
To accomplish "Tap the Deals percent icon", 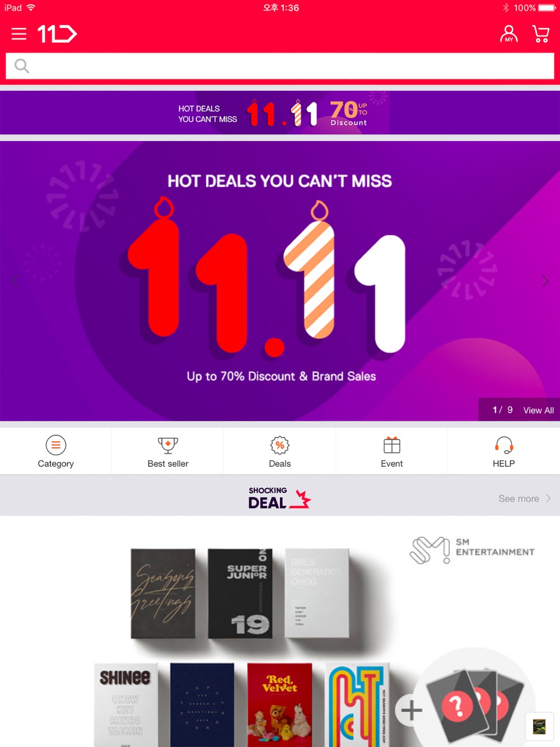I will tap(280, 446).
